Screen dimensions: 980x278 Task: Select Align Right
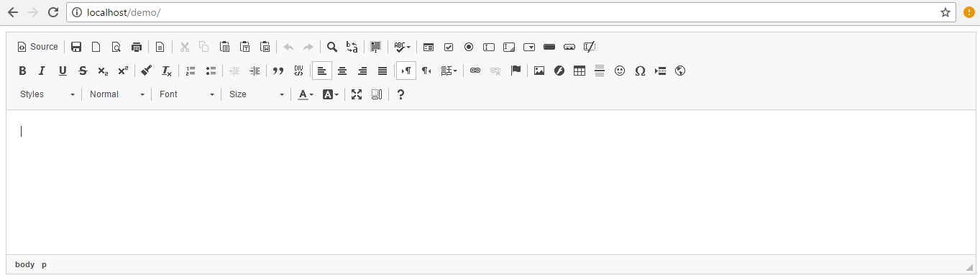362,71
